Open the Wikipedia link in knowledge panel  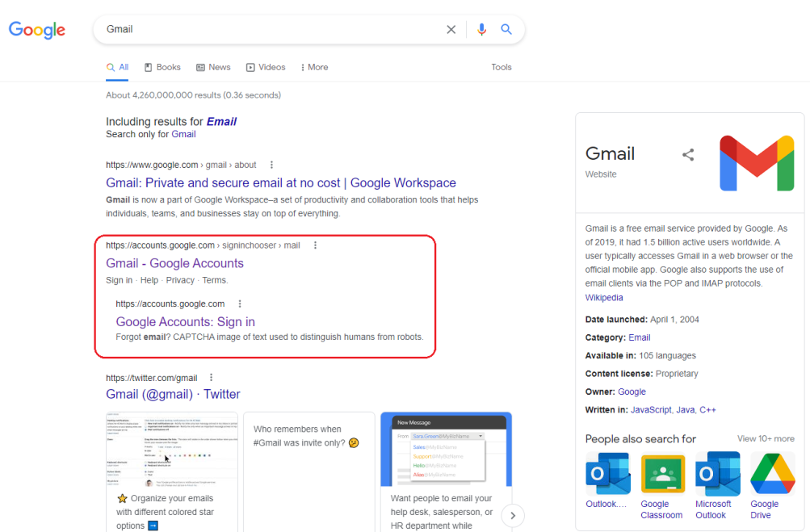coord(604,298)
